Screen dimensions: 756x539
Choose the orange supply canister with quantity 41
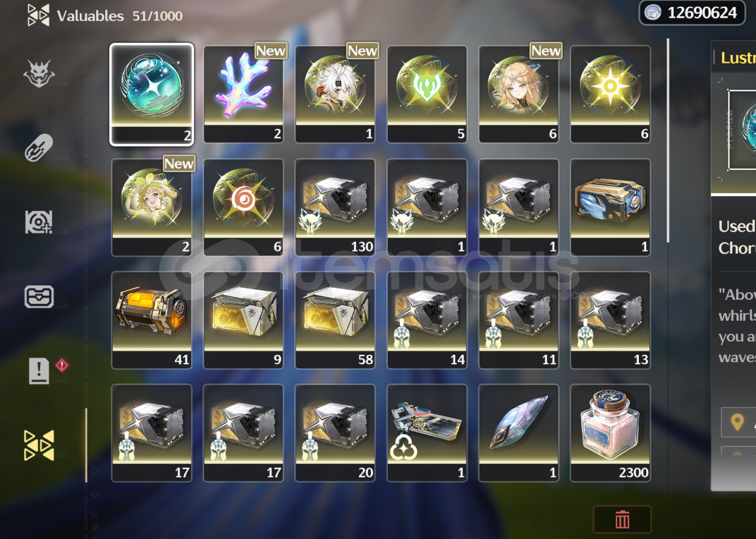pos(152,320)
